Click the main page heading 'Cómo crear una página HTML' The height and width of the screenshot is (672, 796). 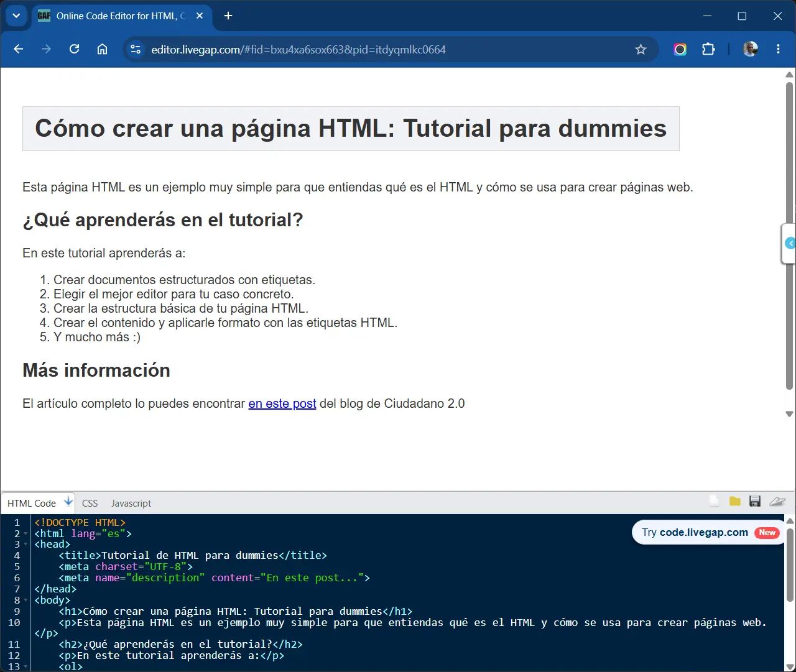351,128
